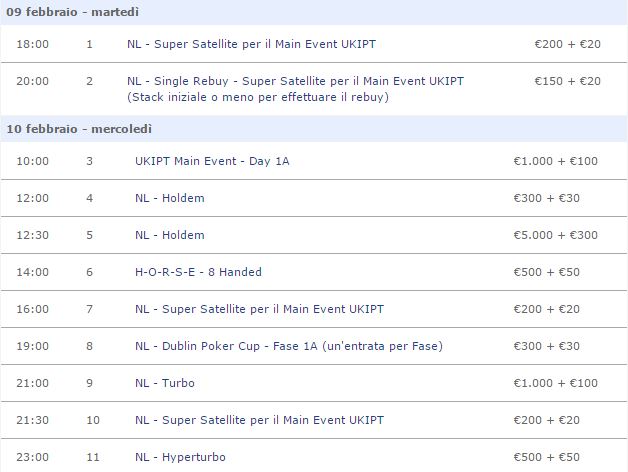The width and height of the screenshot is (628, 472).
Task: Click the 10:00 start time
Action: [x=32, y=161]
